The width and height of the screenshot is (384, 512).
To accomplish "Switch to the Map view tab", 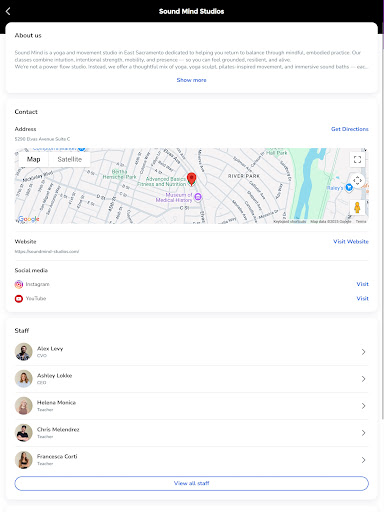I will click(x=34, y=159).
